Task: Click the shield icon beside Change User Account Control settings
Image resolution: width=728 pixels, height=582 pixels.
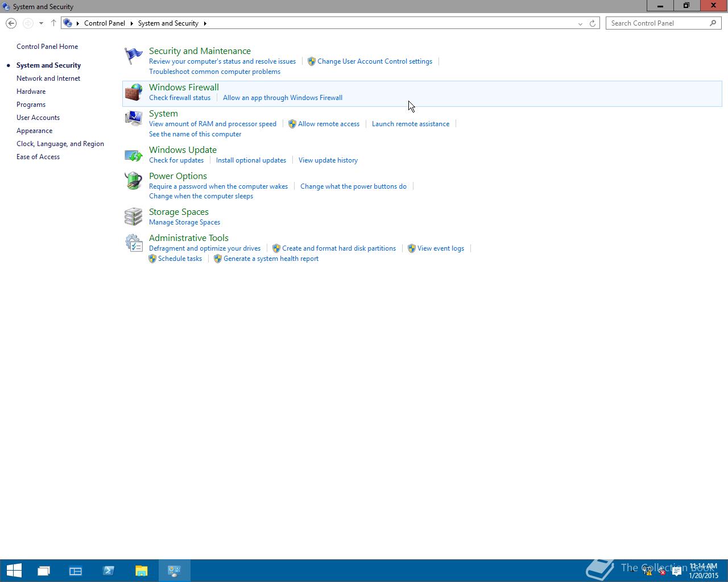Action: click(312, 61)
